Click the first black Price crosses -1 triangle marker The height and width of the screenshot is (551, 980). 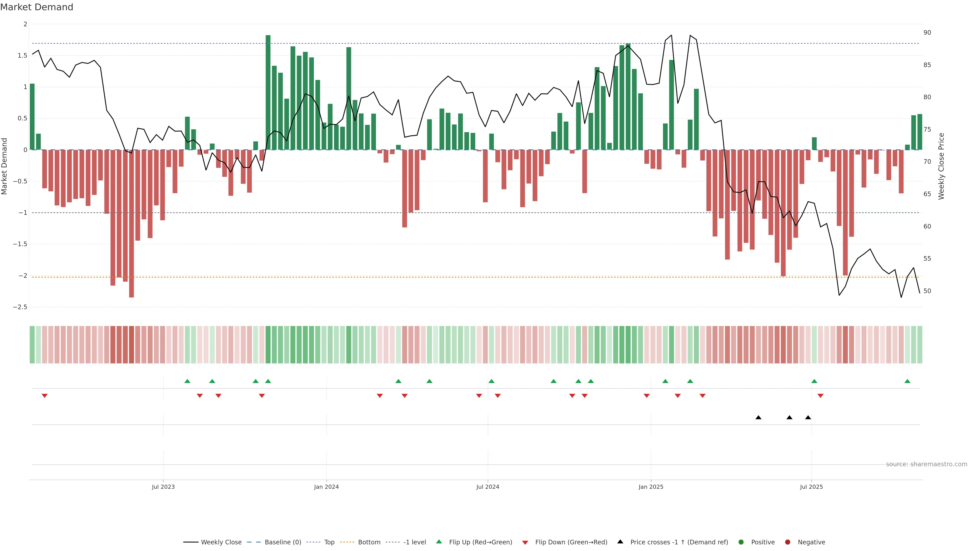pos(758,418)
